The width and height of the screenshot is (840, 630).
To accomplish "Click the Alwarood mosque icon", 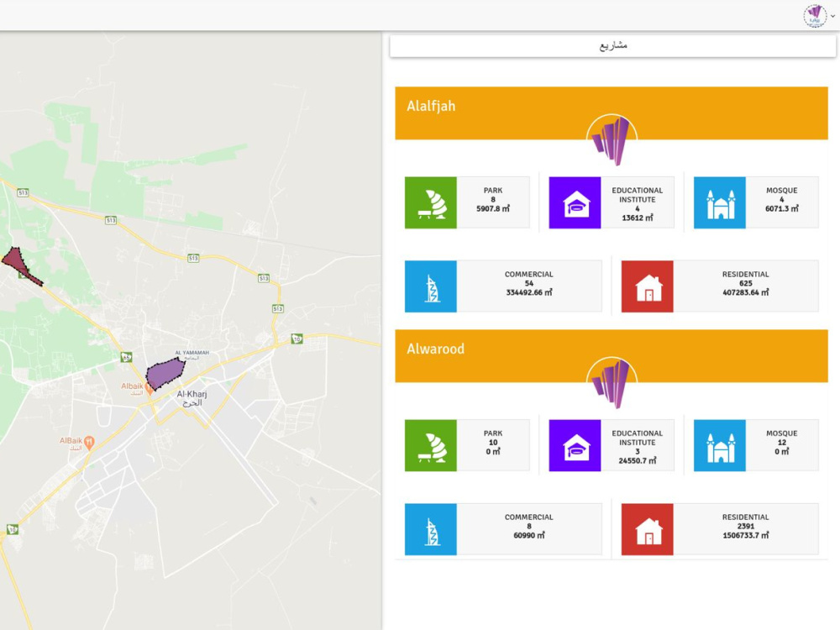I will point(720,446).
